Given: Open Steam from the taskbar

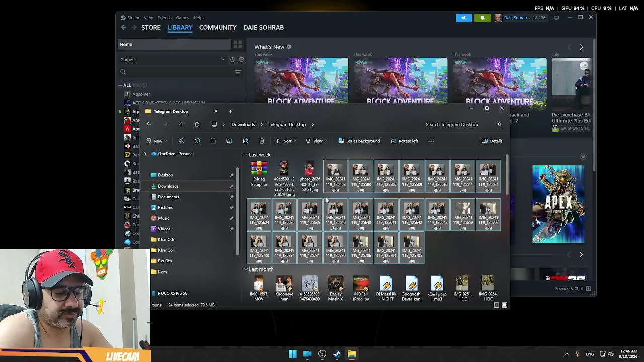Looking at the screenshot, I should pos(337,354).
